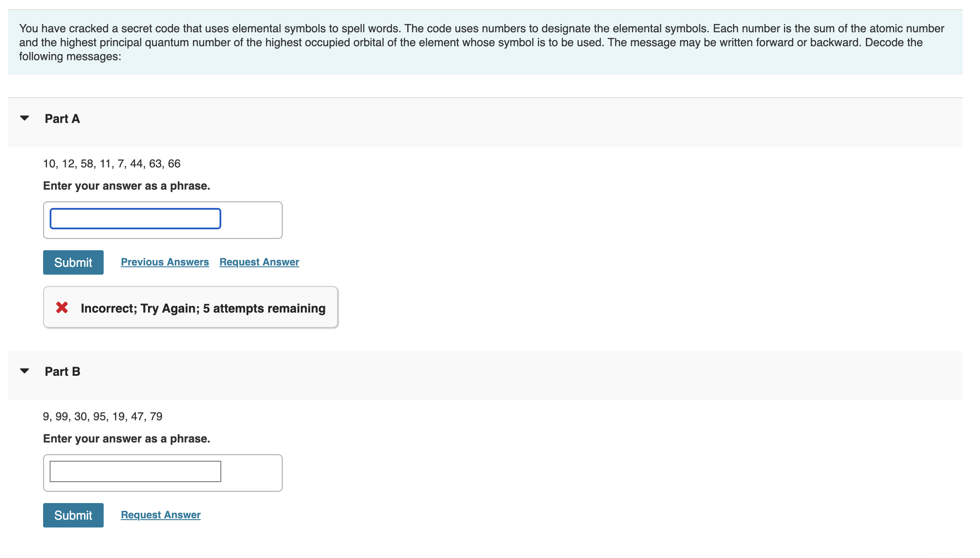Viewport: 980px width, 558px height.
Task: Click the Part B number sequence
Action: click(102, 416)
